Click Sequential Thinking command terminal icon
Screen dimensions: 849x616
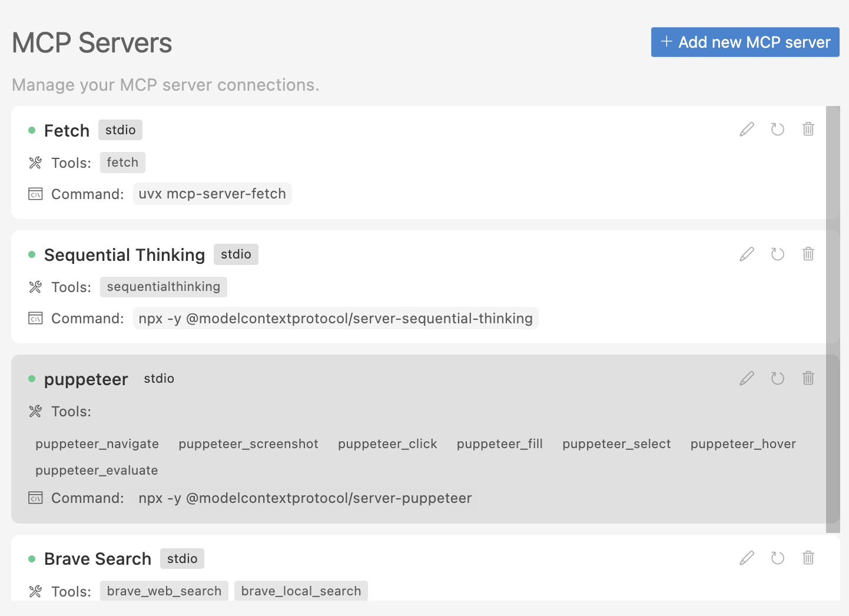(x=35, y=318)
